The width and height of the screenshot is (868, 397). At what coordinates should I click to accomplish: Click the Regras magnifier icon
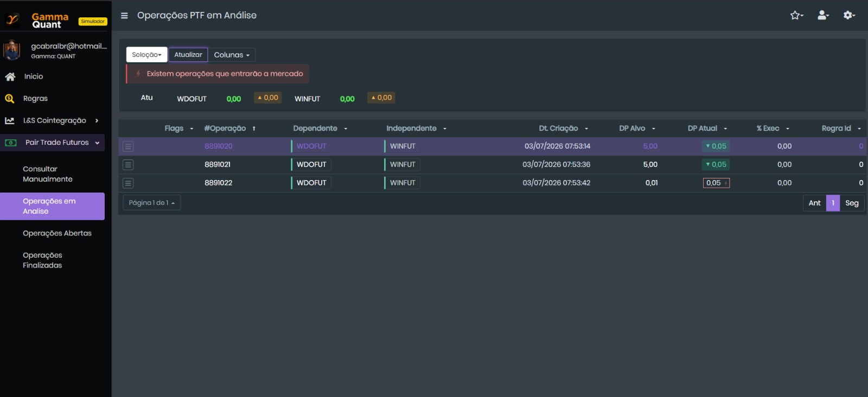click(9, 99)
